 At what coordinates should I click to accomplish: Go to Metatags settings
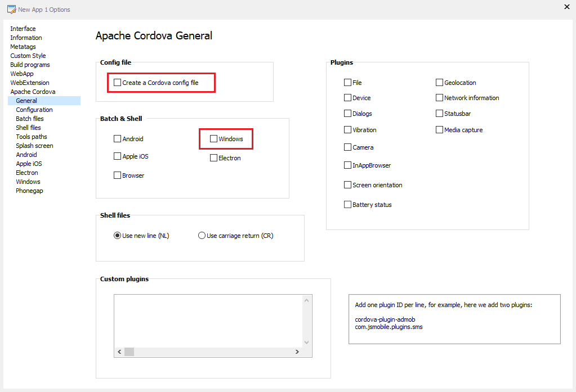[x=23, y=47]
